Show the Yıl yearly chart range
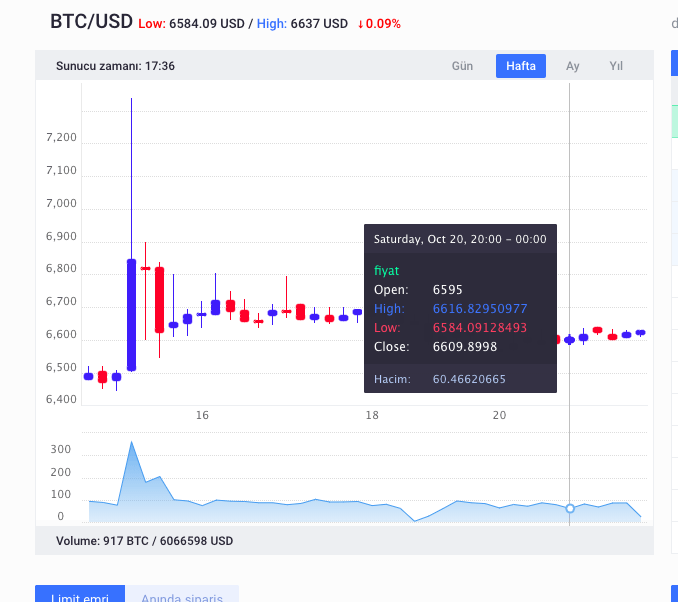 616,66
